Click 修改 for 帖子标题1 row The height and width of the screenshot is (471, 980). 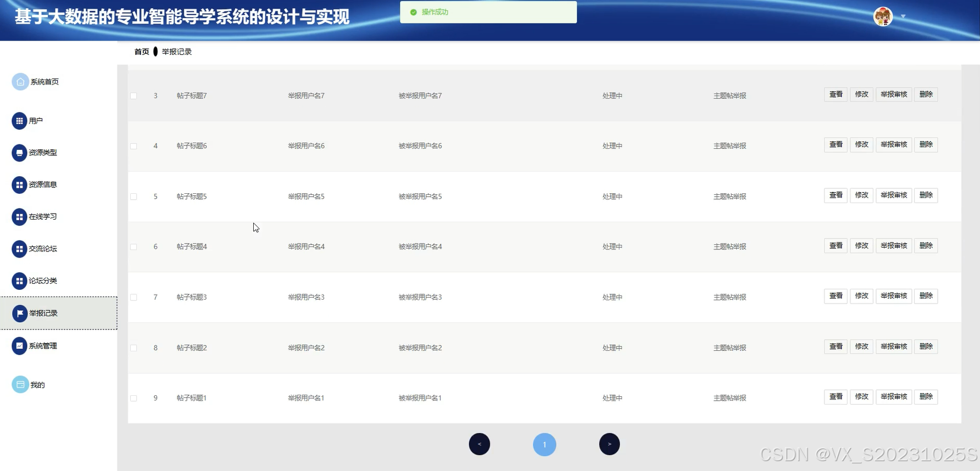[861, 396]
